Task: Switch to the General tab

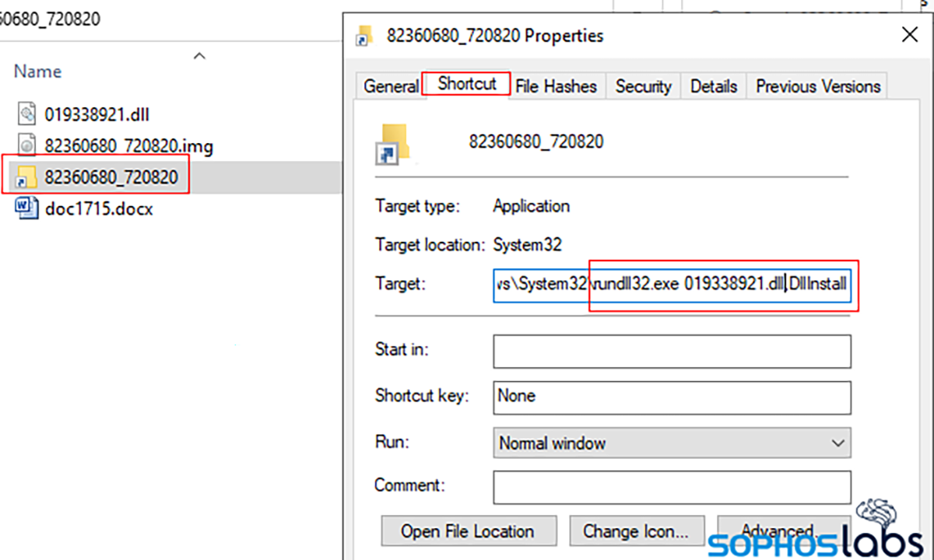Action: coord(391,86)
